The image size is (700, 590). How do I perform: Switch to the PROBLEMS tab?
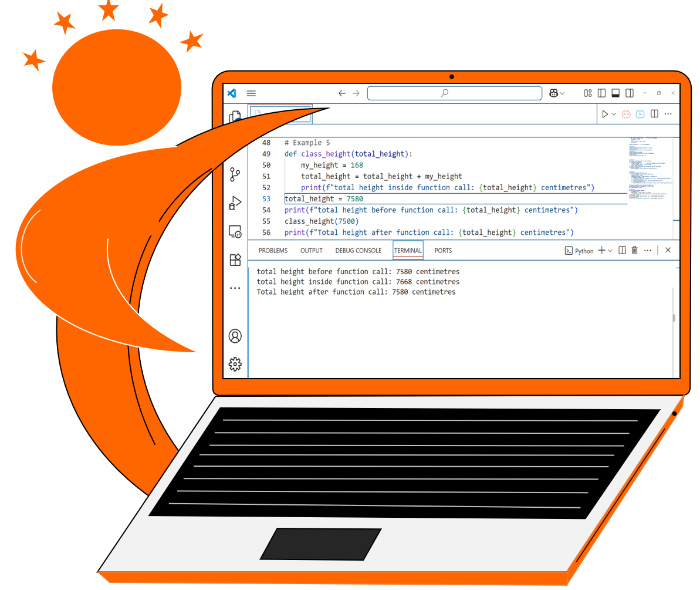[x=273, y=251]
